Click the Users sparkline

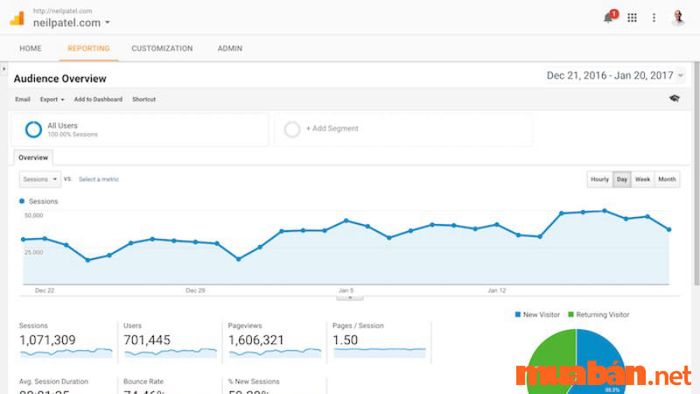click(170, 353)
